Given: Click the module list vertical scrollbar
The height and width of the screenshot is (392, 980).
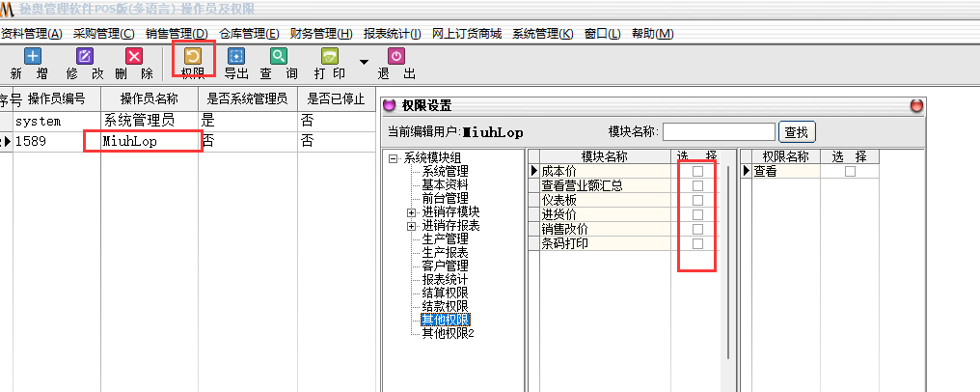Looking at the screenshot, I should (729, 261).
